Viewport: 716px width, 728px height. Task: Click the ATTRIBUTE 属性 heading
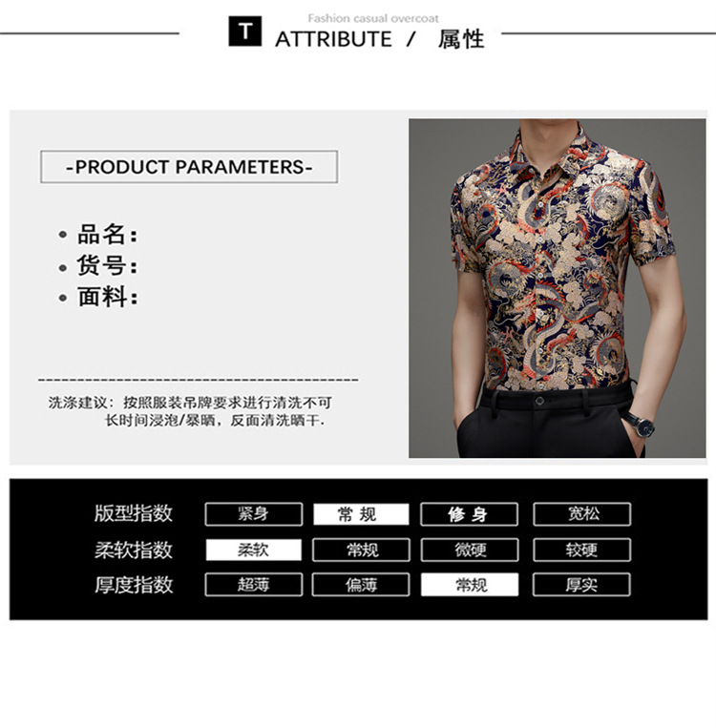coord(380,39)
